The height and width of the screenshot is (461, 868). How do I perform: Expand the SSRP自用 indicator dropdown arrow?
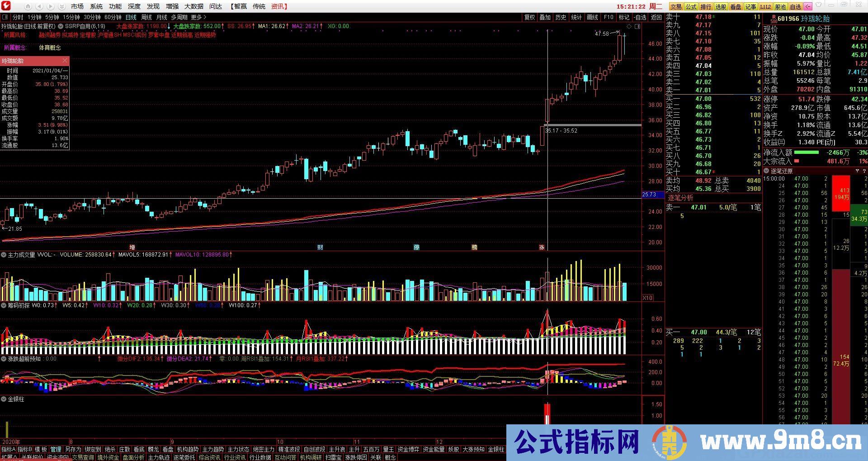click(x=61, y=26)
